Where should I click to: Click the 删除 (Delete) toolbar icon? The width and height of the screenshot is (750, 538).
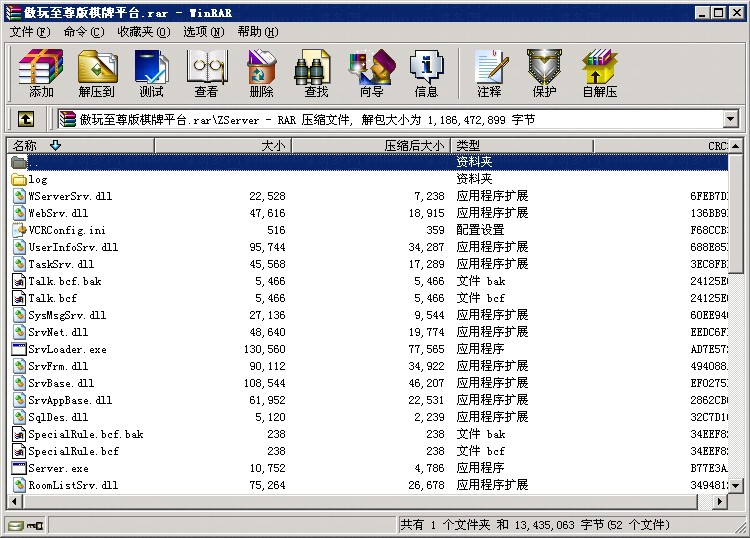click(261, 73)
